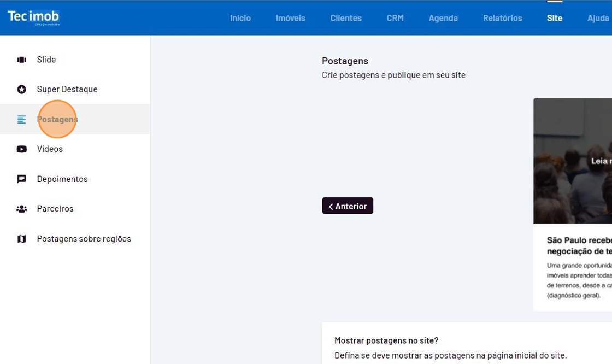
Task: Click the Postagens sobre regiões map icon
Action: click(22, 239)
